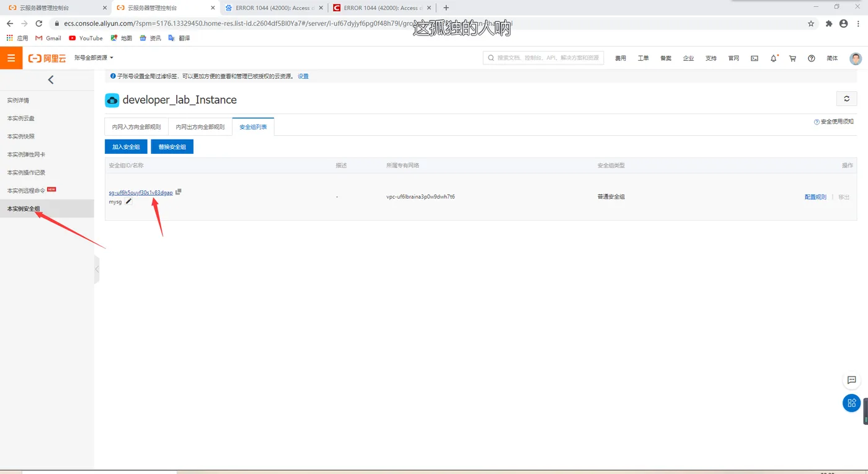The height and width of the screenshot is (474, 868).
Task: Open the 翻译 translate bookmark
Action: click(179, 38)
